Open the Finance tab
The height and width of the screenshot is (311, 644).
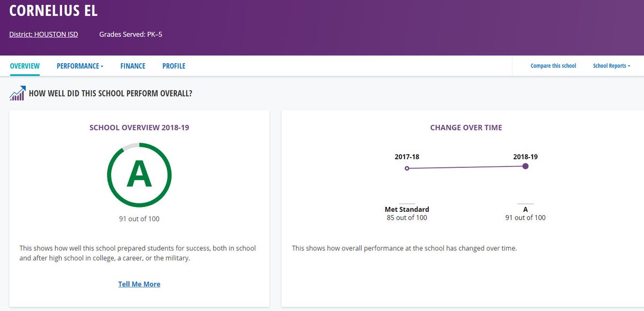coord(133,66)
